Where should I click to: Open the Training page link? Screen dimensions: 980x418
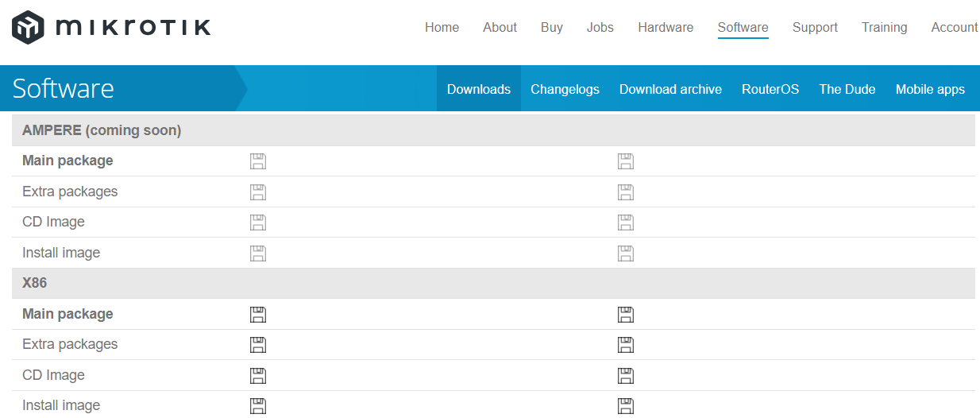(884, 27)
